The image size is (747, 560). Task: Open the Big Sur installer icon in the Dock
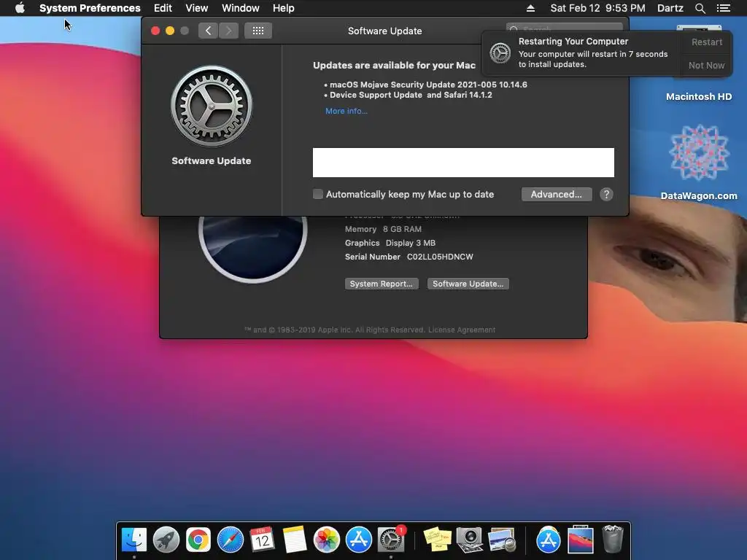coord(581,540)
